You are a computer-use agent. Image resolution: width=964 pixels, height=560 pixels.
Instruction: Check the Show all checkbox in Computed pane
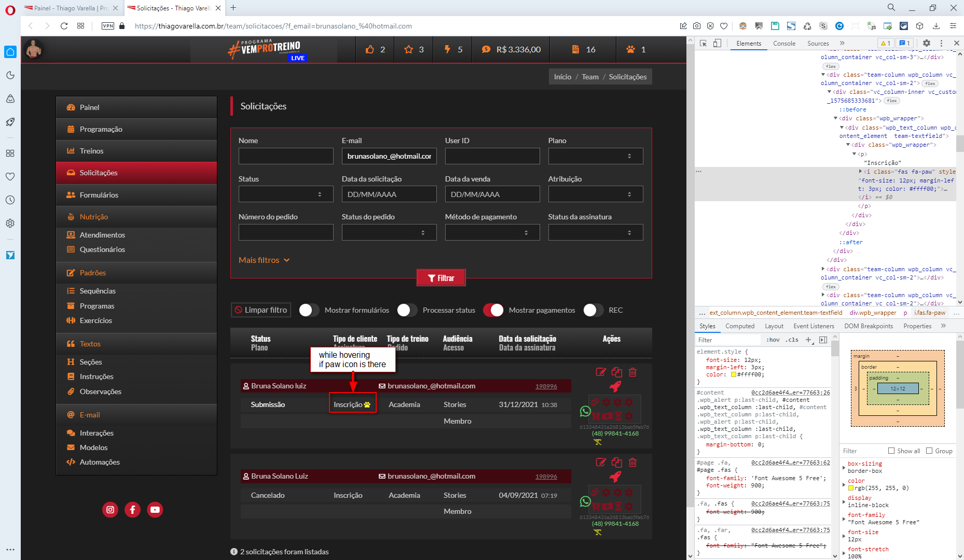(x=891, y=451)
